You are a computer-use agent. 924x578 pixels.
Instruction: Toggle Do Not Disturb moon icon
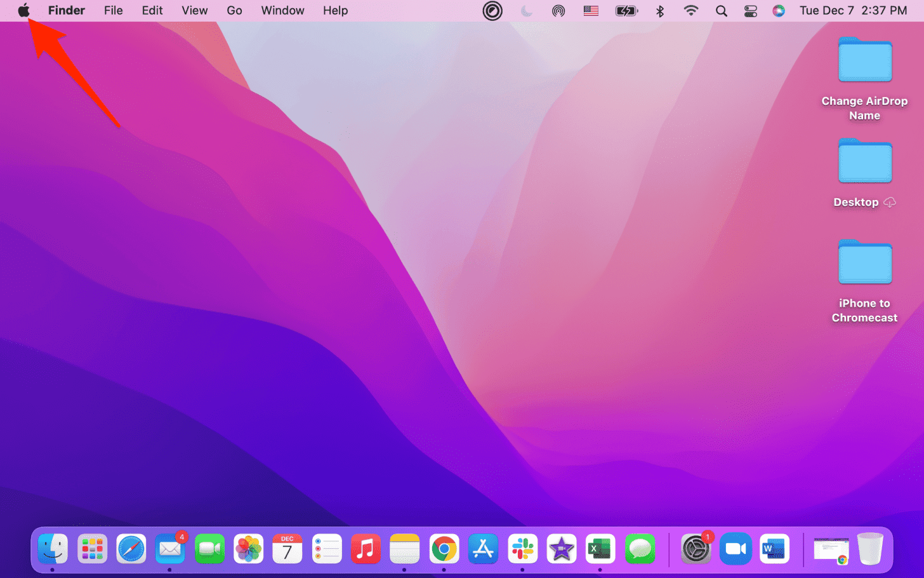[526, 11]
